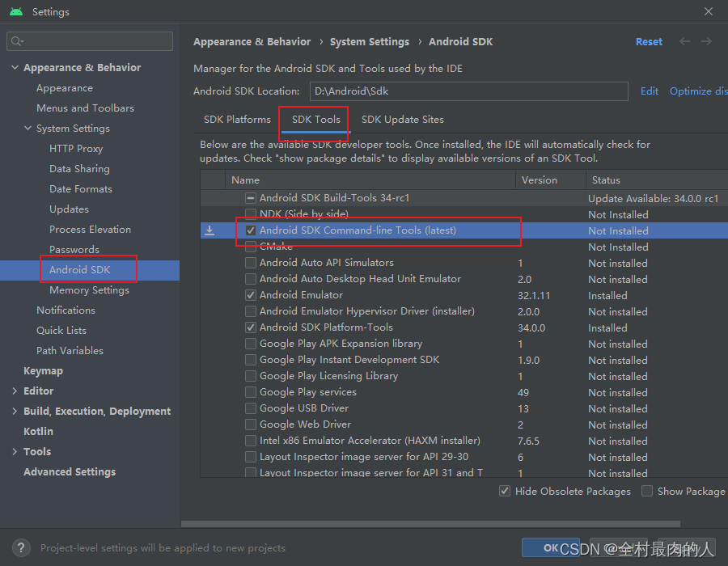Open Notifications settings
Screen dimensions: 728x566
pos(66,310)
